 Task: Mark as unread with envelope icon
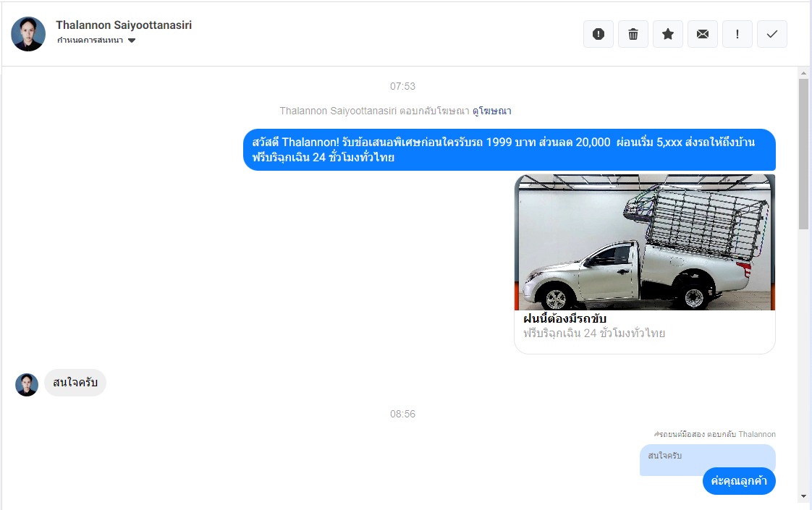point(702,34)
